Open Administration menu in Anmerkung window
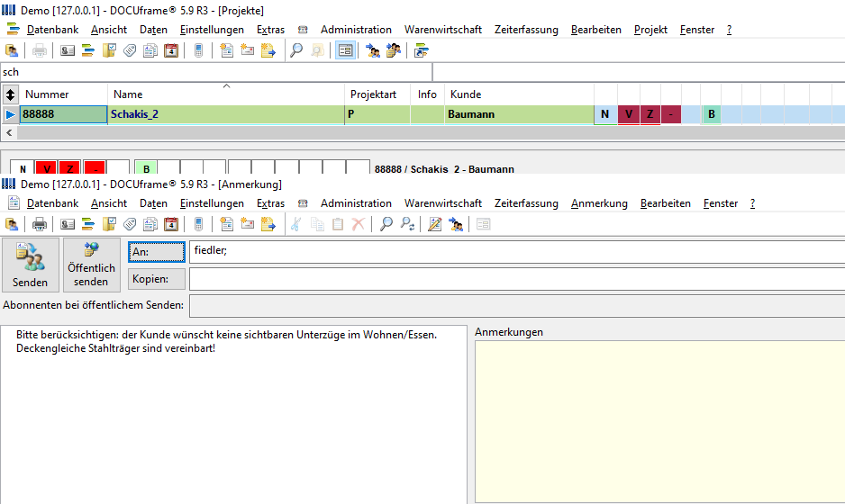 tap(356, 203)
